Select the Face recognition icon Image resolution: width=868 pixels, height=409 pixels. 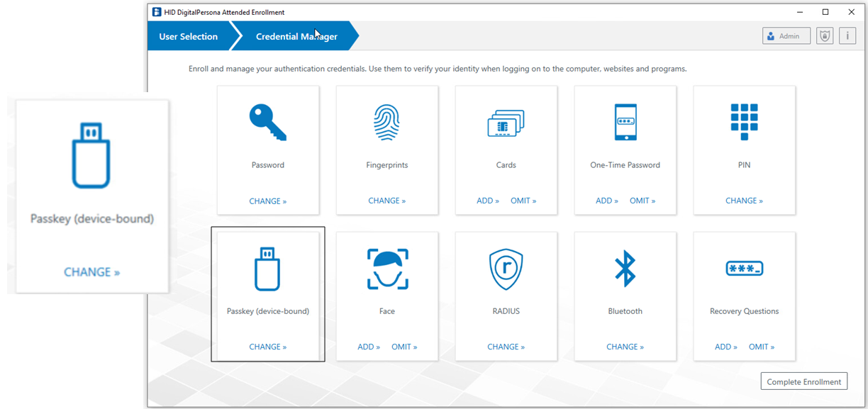pyautogui.click(x=386, y=269)
